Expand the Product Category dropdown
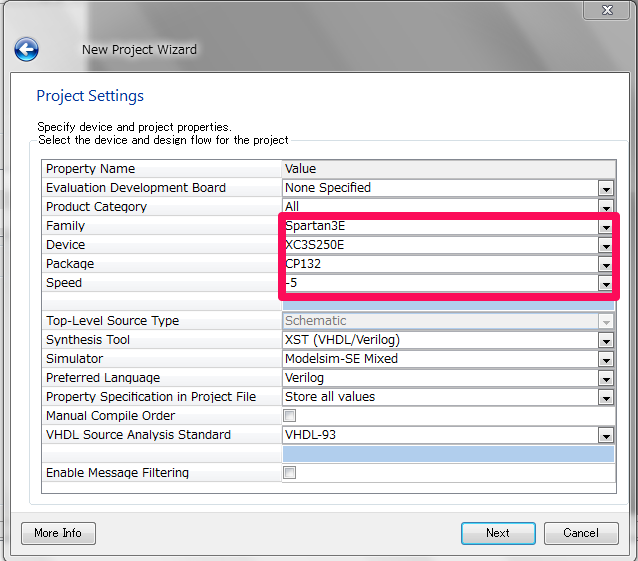This screenshot has width=638, height=561. [605, 207]
